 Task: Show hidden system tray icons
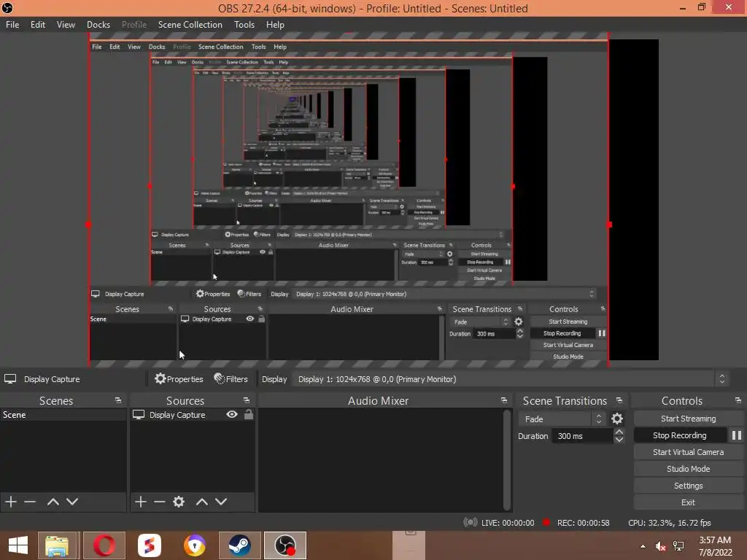point(643,546)
